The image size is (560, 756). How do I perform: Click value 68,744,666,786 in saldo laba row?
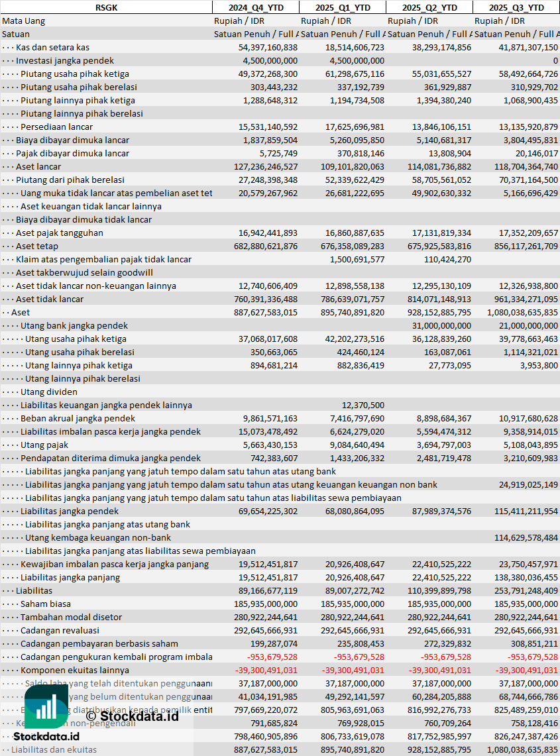[529, 697]
